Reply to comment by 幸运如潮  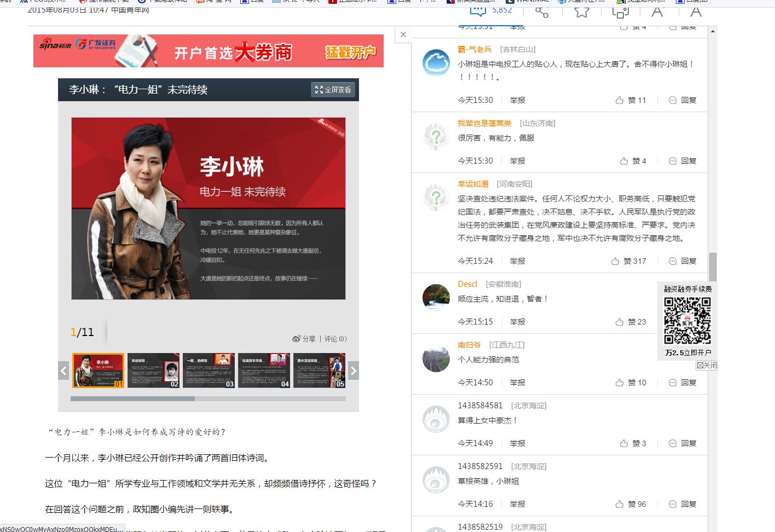(x=683, y=261)
